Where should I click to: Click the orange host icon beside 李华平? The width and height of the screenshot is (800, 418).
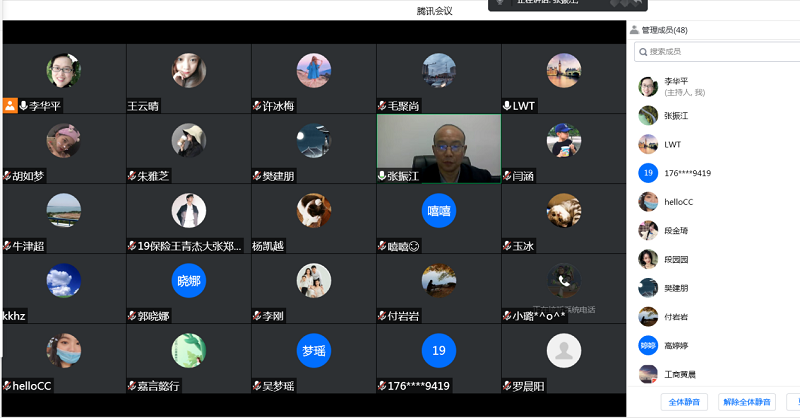pos(10,105)
